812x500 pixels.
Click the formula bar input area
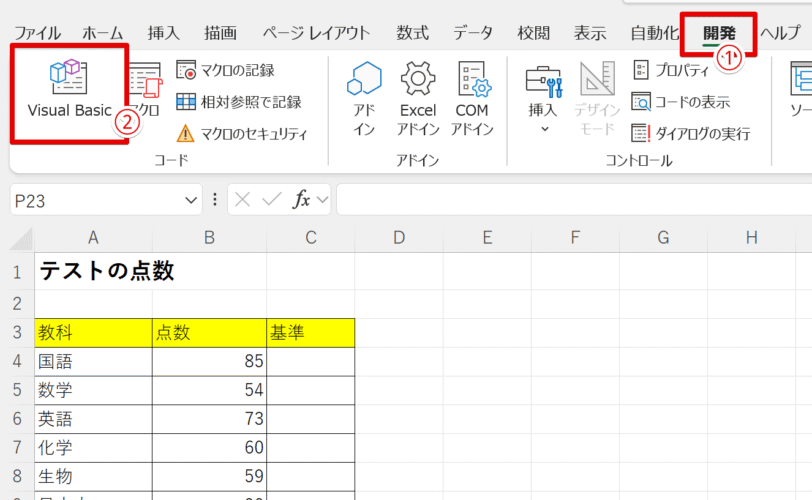coord(574,199)
